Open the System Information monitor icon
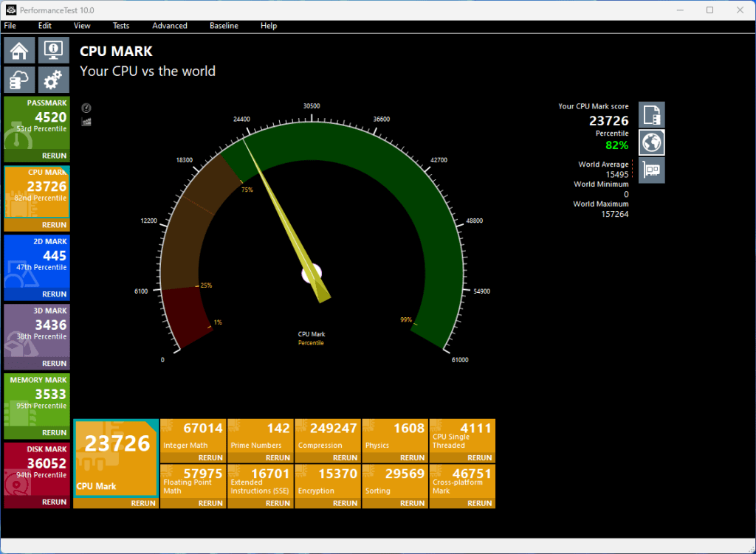The height and width of the screenshot is (554, 756). point(53,51)
